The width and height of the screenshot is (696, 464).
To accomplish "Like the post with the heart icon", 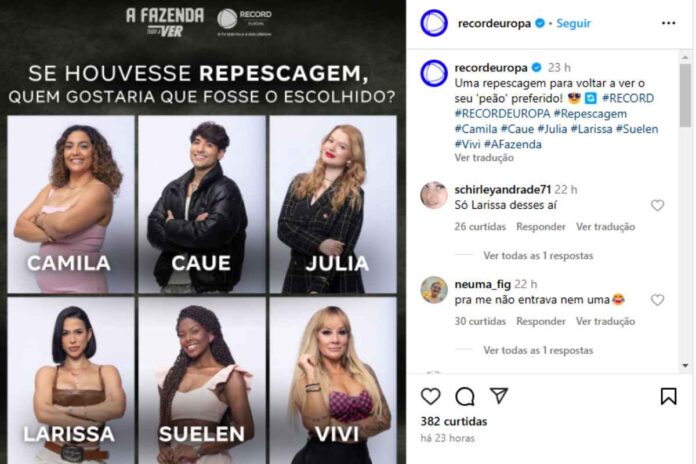I will click(431, 396).
